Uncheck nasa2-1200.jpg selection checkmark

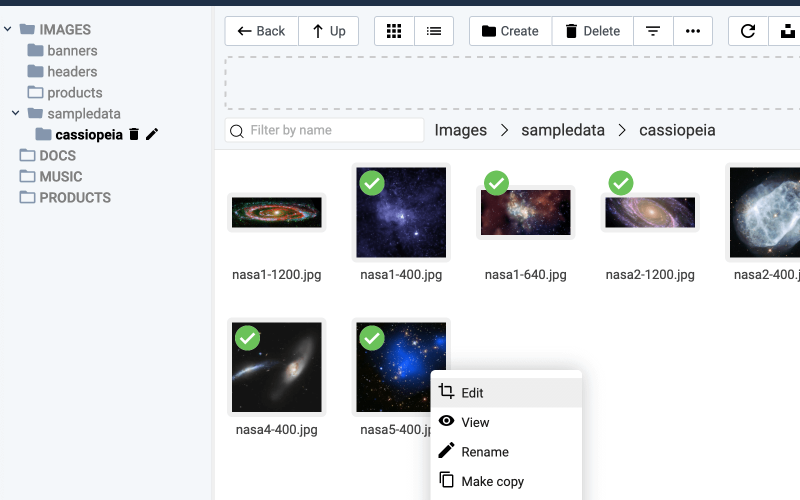[x=621, y=183]
